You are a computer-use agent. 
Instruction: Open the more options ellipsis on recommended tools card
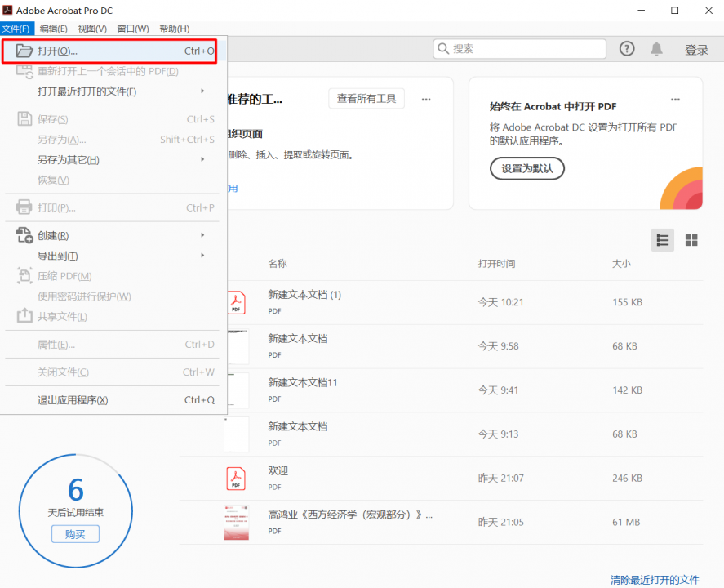tap(426, 100)
